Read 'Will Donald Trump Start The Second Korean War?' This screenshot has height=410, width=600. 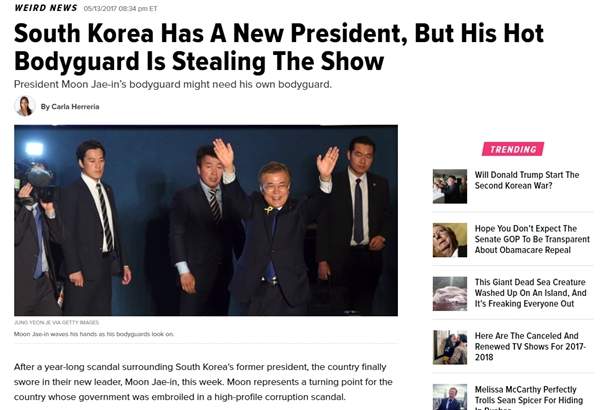tap(527, 180)
